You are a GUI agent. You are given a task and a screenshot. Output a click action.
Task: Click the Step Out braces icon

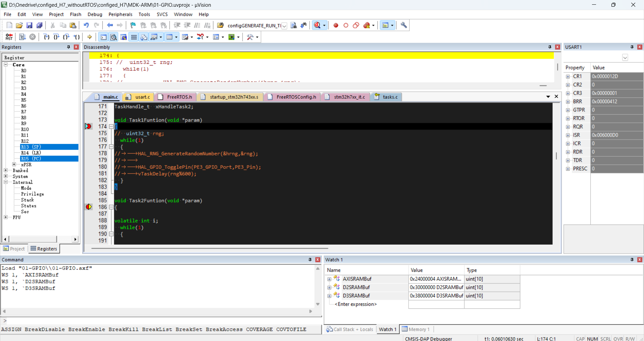(x=66, y=37)
